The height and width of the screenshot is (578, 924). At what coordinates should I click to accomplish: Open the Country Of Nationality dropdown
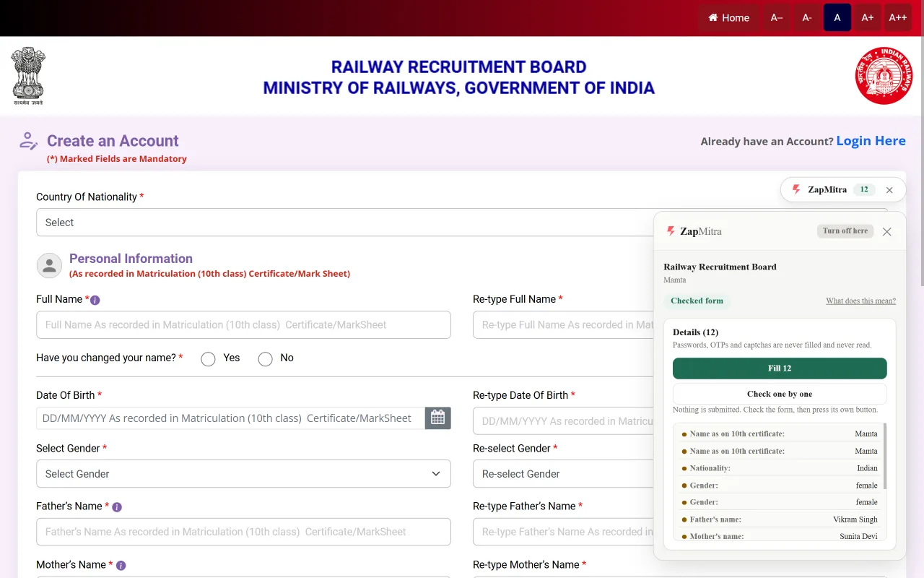pyautogui.click(x=344, y=223)
